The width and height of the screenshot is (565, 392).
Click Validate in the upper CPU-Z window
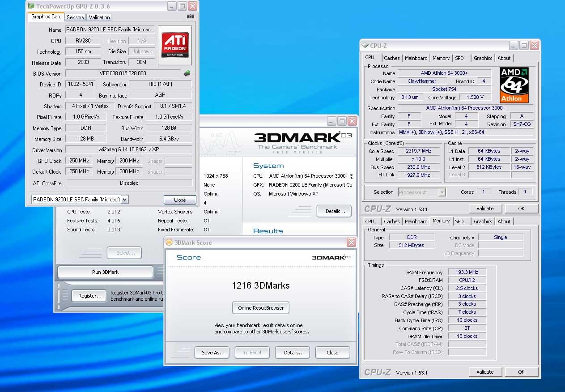[485, 209]
